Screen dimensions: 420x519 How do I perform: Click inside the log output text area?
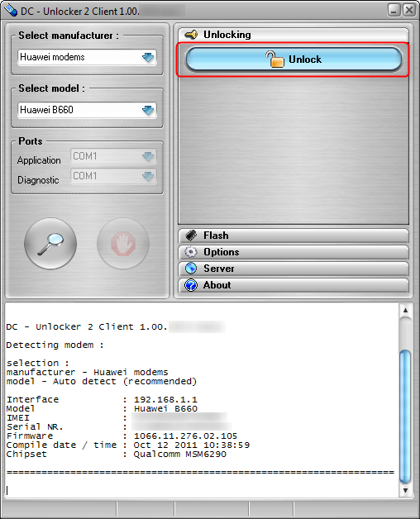[202, 400]
